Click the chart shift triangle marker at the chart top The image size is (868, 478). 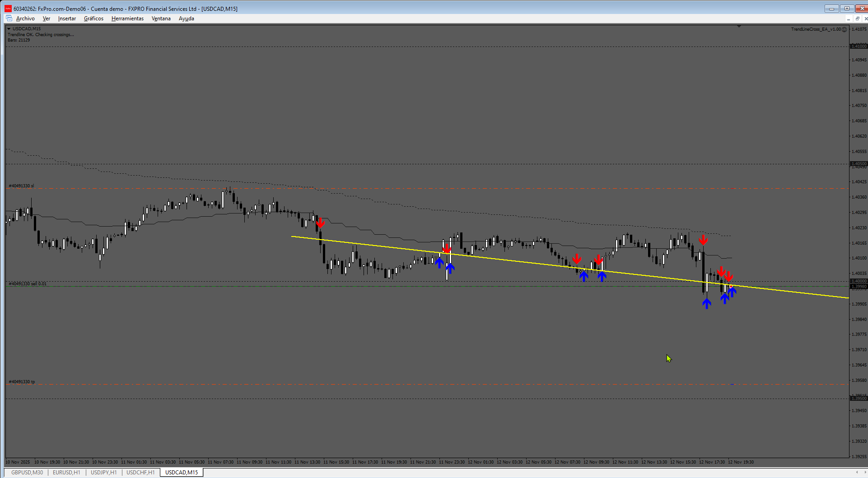(x=739, y=27)
